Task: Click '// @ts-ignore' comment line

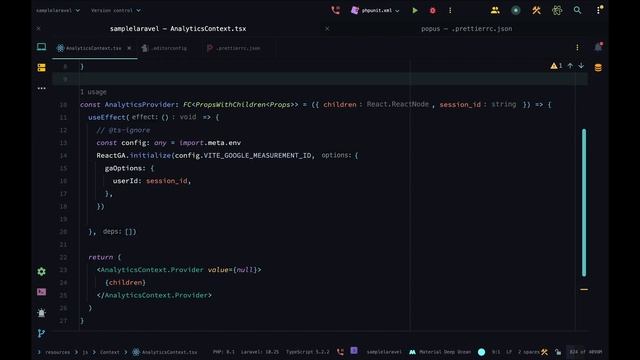Action: coord(123,130)
